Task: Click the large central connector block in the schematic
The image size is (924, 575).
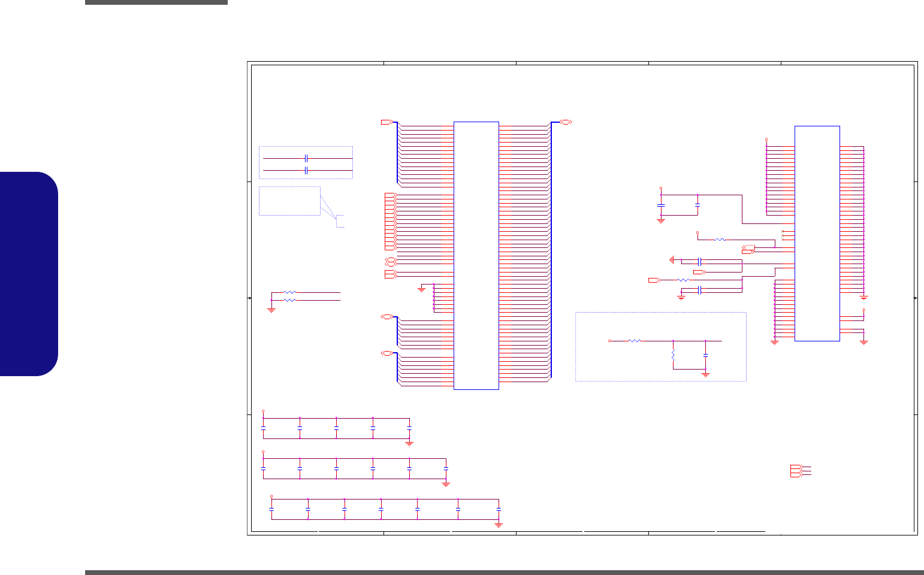Action: pos(476,256)
